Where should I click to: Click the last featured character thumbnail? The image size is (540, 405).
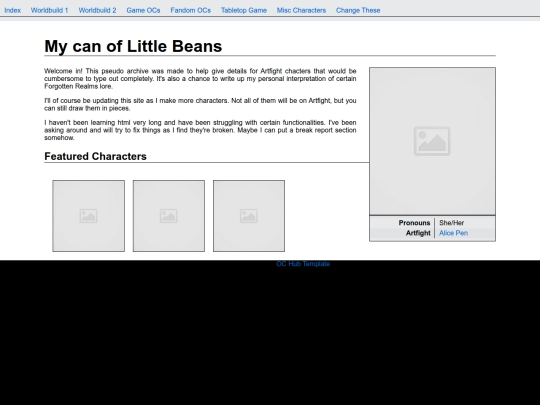pyautogui.click(x=249, y=216)
